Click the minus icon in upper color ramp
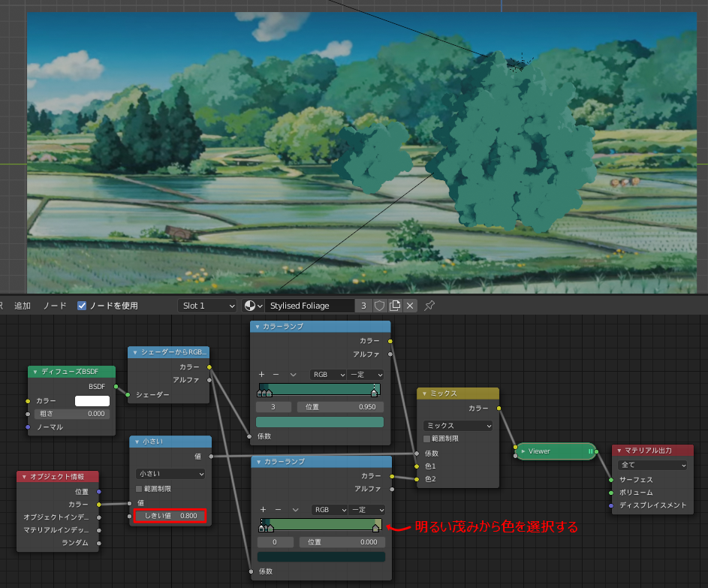The width and height of the screenshot is (708, 588). click(276, 375)
